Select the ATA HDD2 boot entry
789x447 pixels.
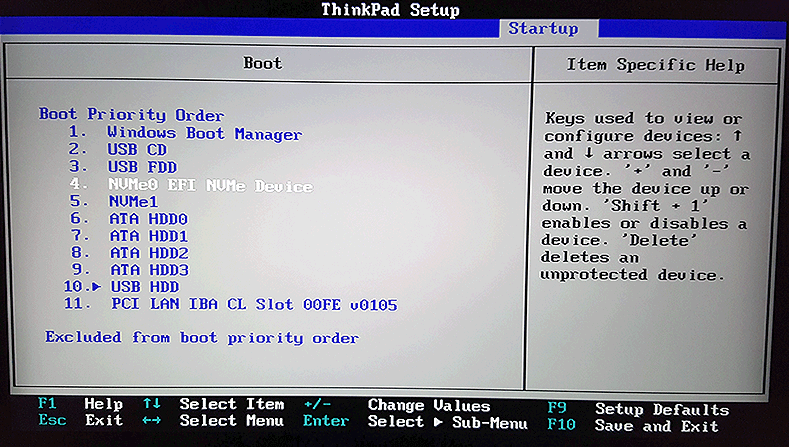(x=149, y=253)
